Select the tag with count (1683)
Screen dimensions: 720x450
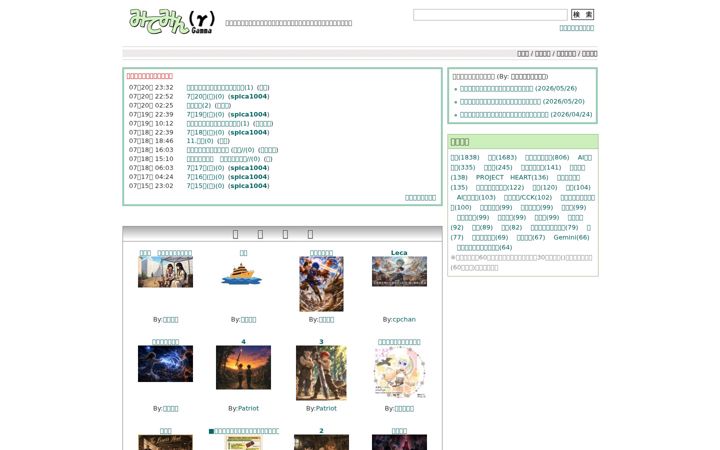click(502, 158)
